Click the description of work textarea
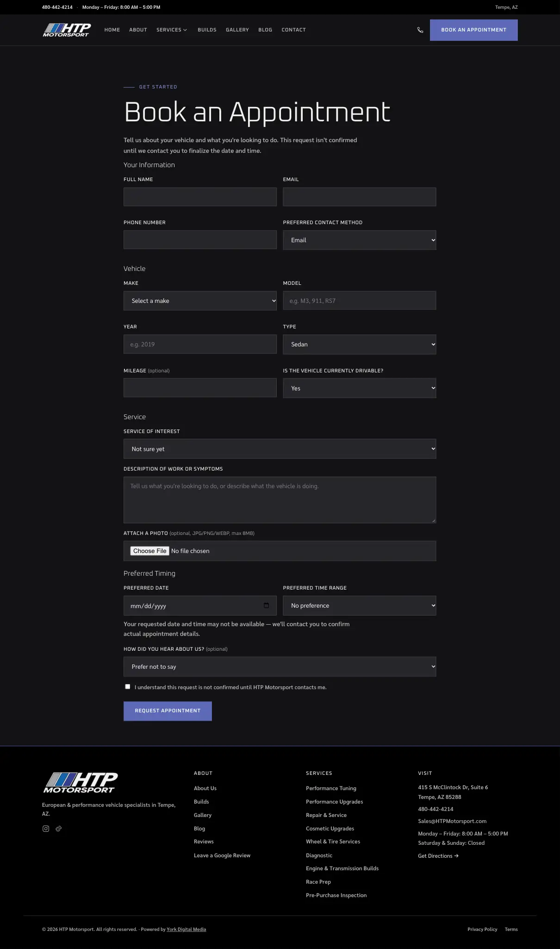This screenshot has width=560, height=949. (280, 500)
